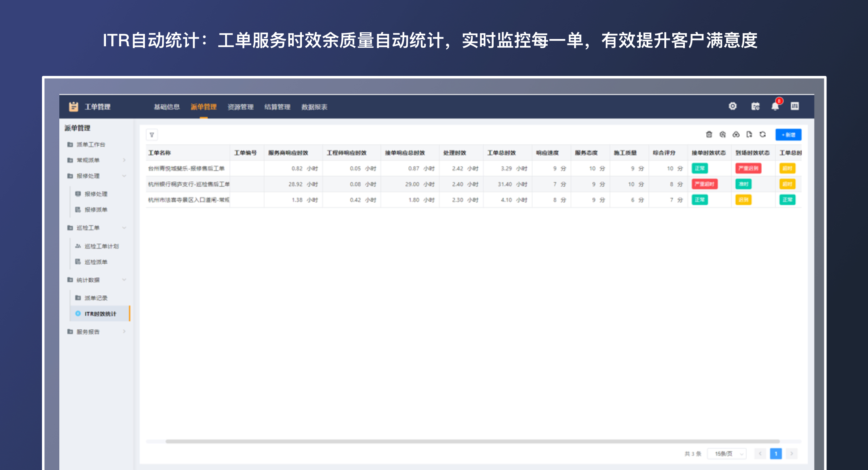Open notifications via the bell icon

coord(775,106)
